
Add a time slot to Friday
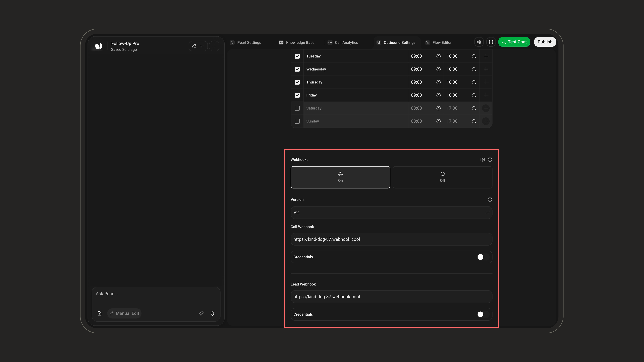486,95
